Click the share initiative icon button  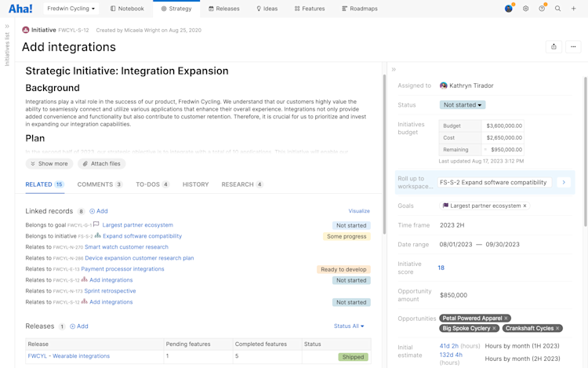pyautogui.click(x=554, y=47)
